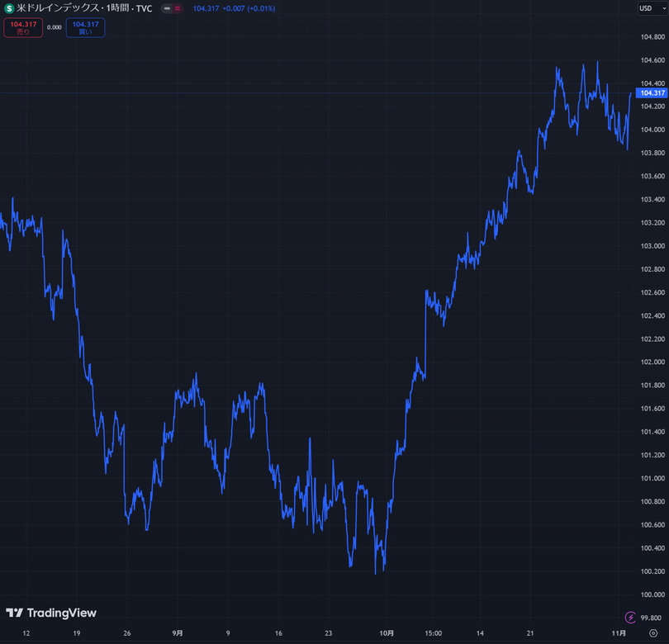Click the TradingView logo

click(x=51, y=613)
